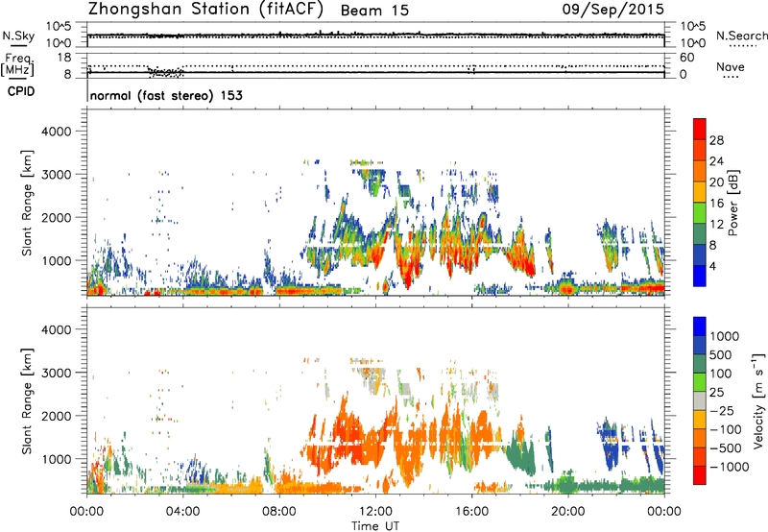The width and height of the screenshot is (768, 532).
Task: Click the 60 tick on the Nave axis
Action: tap(686, 58)
